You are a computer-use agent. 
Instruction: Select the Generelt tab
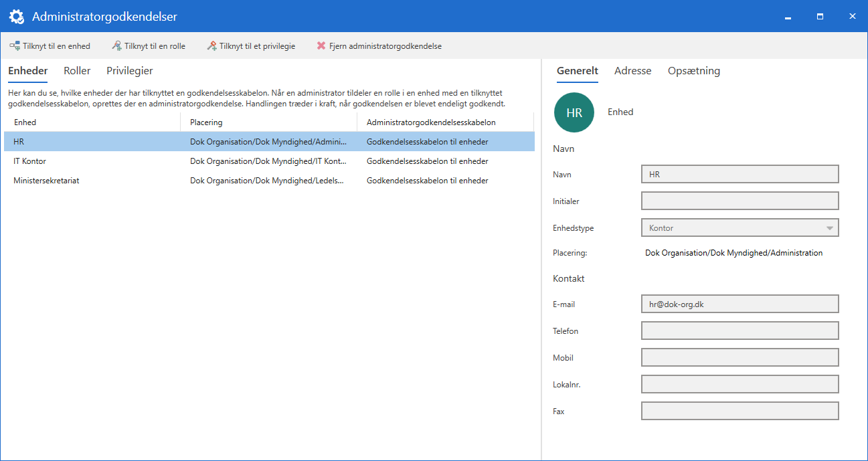pyautogui.click(x=578, y=71)
